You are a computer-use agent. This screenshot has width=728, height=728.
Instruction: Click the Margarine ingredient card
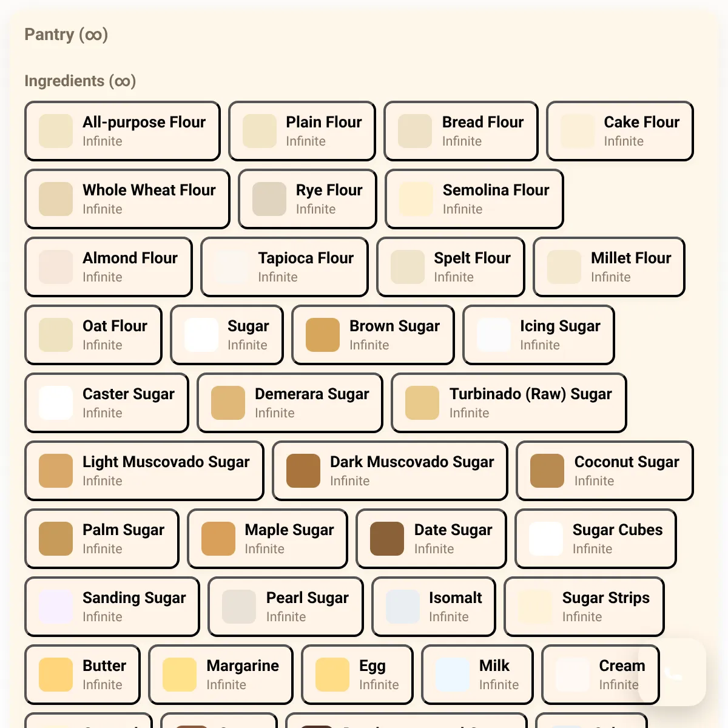point(221,675)
